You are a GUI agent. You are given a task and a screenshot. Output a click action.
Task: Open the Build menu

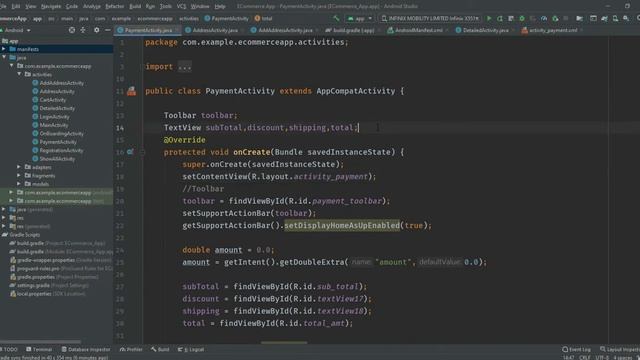click(135, 6)
